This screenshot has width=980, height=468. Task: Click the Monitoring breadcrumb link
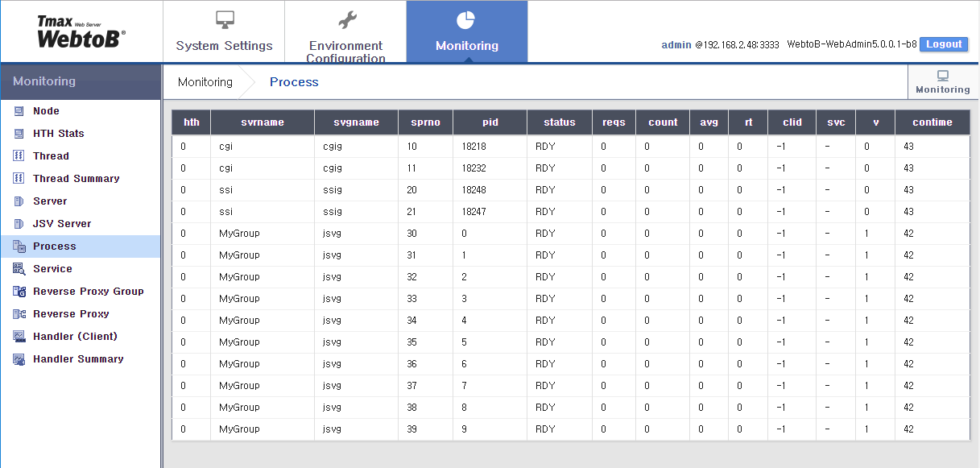(x=205, y=82)
